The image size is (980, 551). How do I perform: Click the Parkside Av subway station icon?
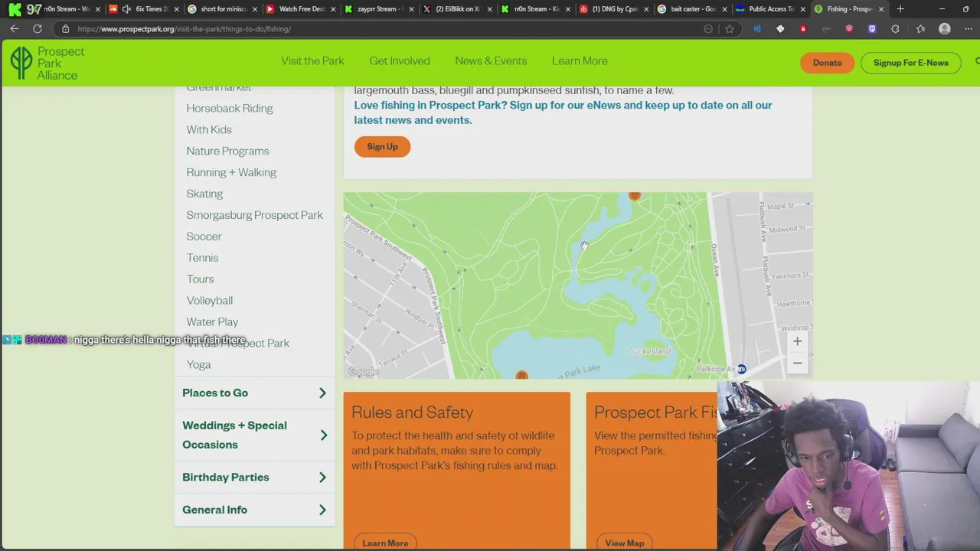(741, 369)
